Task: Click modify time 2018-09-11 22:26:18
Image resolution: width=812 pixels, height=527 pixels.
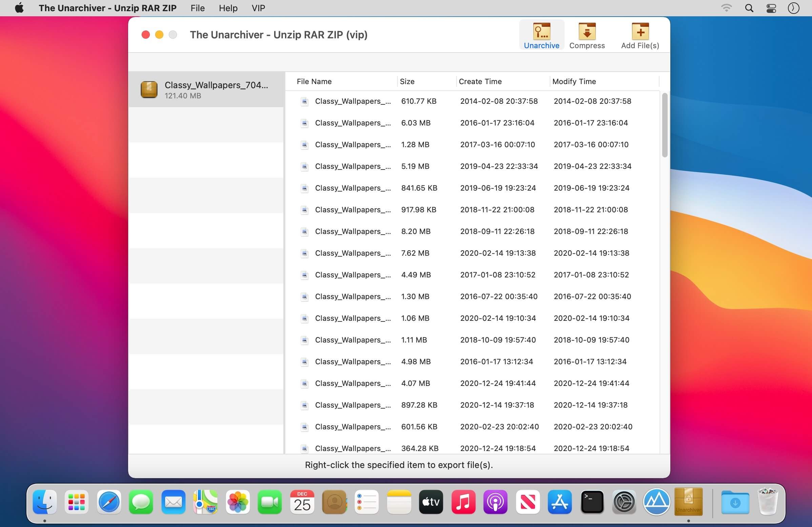Action: pos(591,231)
